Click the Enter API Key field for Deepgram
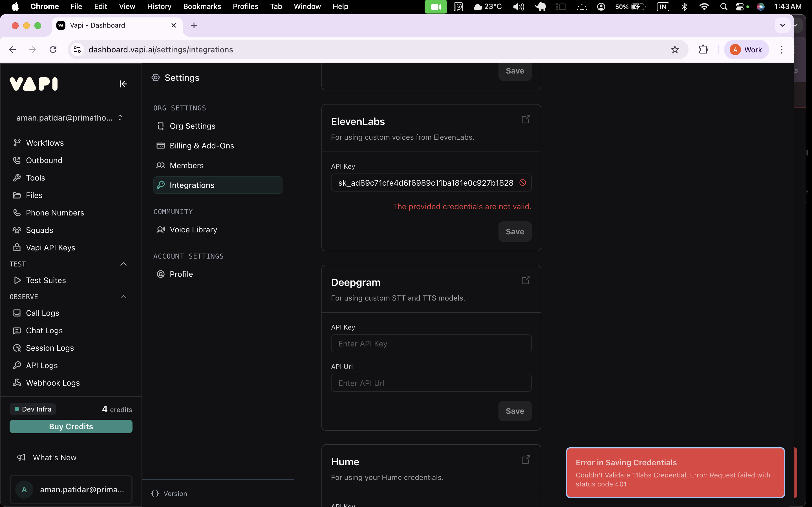812x507 pixels. click(x=431, y=343)
